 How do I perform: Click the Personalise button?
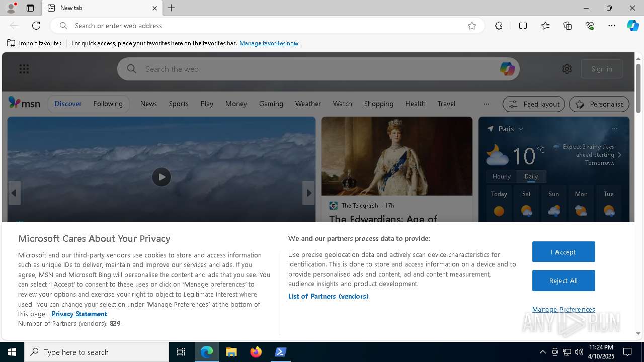pyautogui.click(x=599, y=104)
